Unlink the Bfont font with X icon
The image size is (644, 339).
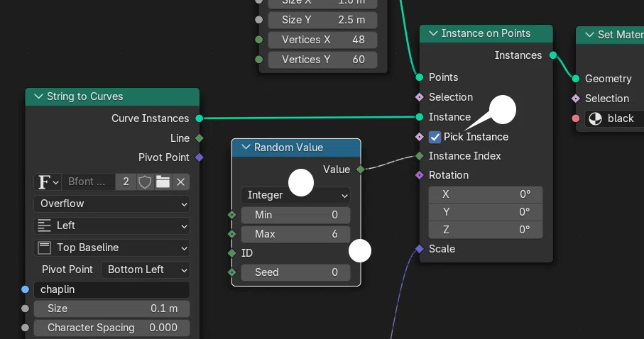click(181, 182)
